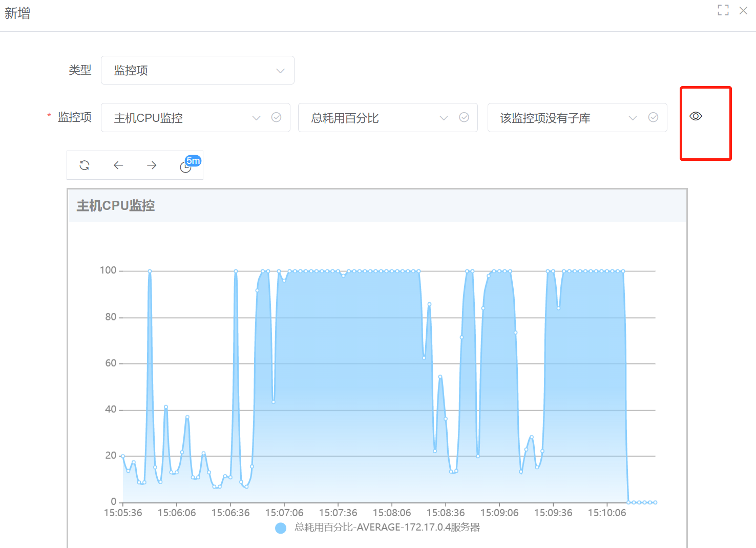The height and width of the screenshot is (548, 756).
Task: Click the eye preview icon
Action: pos(696,116)
